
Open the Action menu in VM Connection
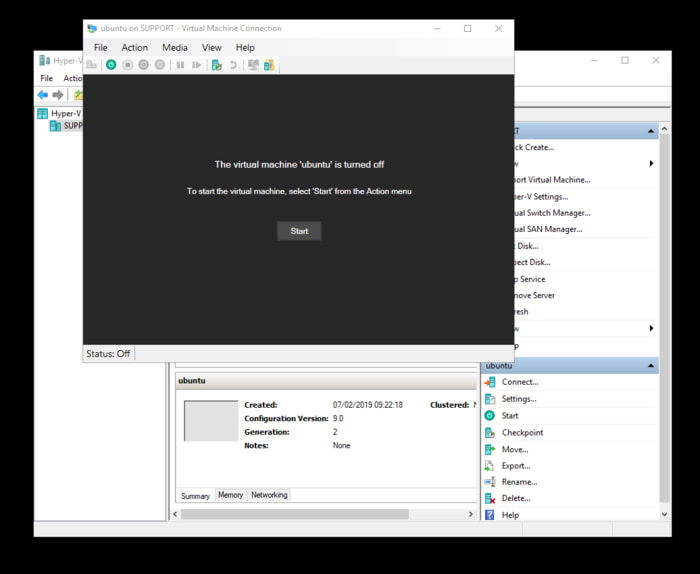tap(134, 47)
